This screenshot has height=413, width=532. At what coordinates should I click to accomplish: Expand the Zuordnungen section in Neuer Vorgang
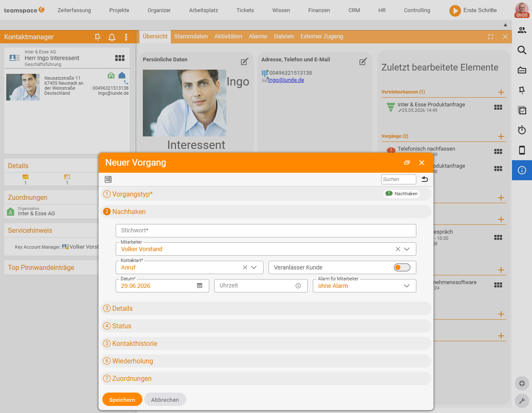(266, 378)
